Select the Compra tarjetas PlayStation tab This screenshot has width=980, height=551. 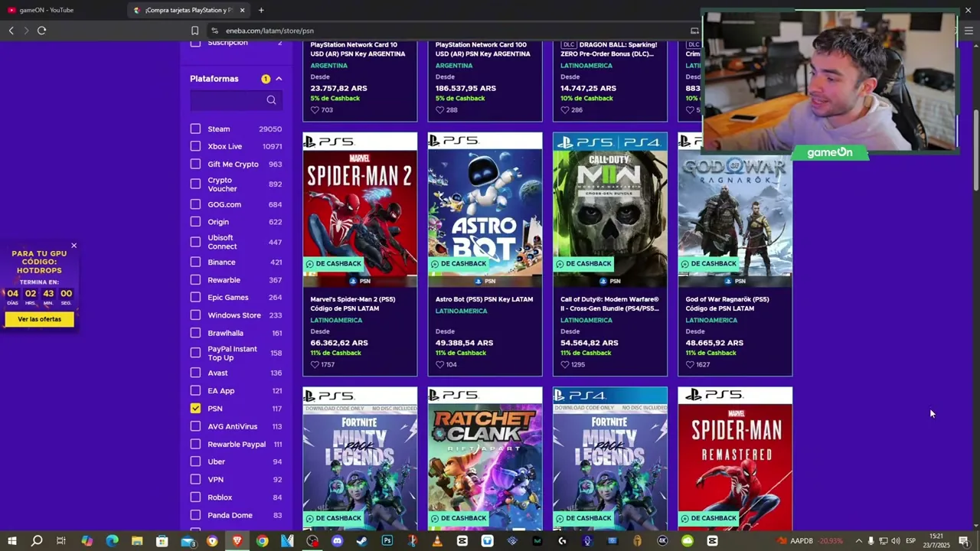(x=189, y=10)
